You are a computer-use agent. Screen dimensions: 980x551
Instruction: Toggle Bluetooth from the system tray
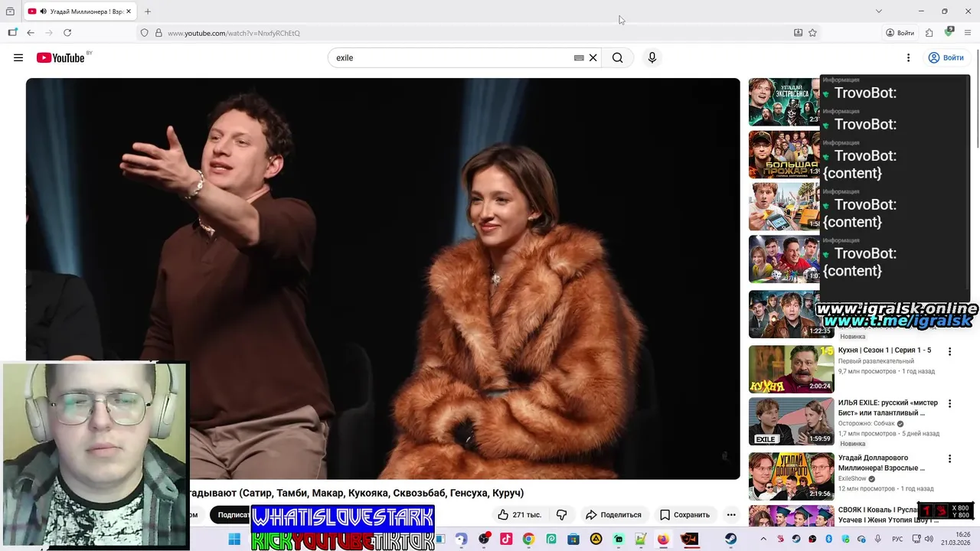828,540
